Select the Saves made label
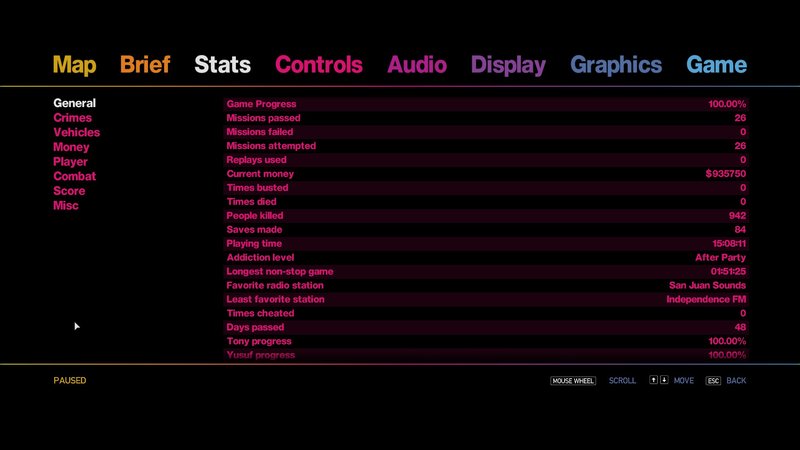800x450 pixels. tap(254, 230)
